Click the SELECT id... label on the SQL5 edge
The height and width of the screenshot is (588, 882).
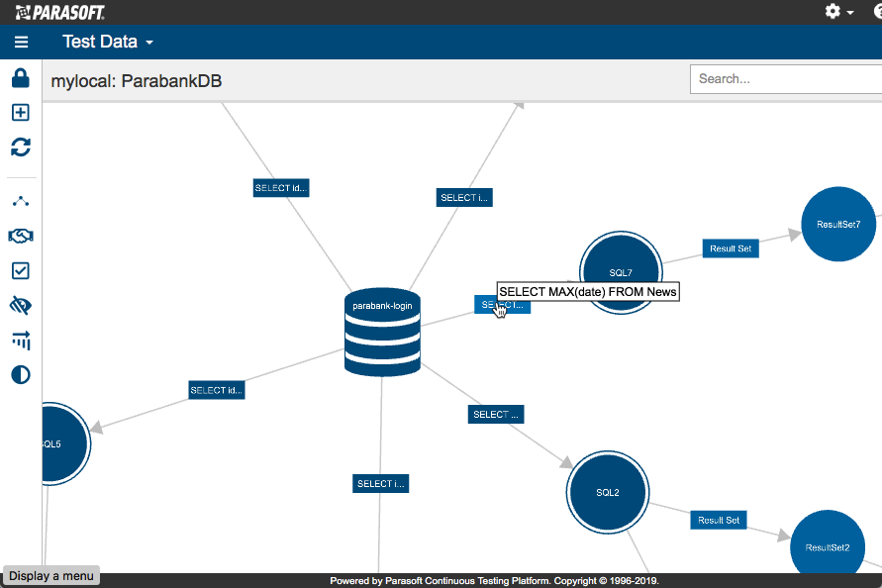pos(217,390)
